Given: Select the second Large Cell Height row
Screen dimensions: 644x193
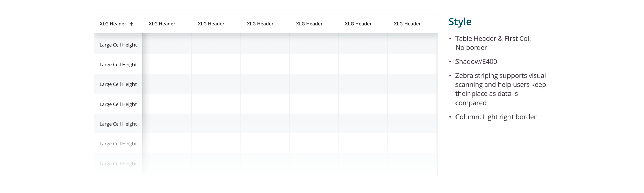Looking at the screenshot, I should pos(118,65).
